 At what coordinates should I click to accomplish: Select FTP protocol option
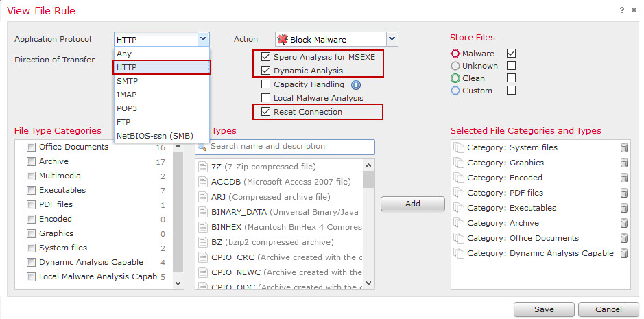coord(162,122)
